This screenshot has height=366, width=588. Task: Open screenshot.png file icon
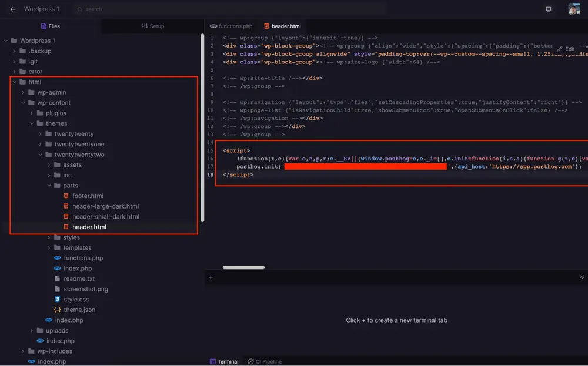tap(58, 289)
